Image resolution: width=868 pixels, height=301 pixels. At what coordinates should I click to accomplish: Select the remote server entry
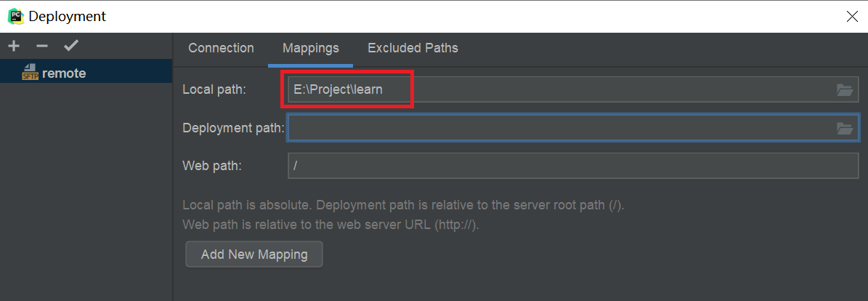pyautogui.click(x=64, y=73)
